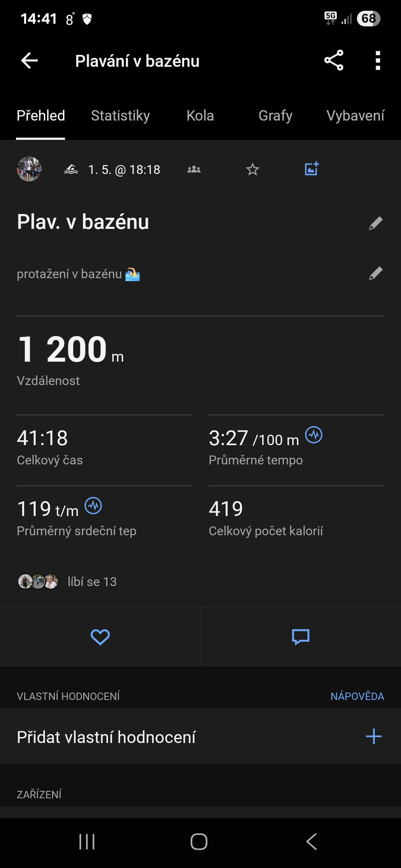This screenshot has width=401, height=868.
Task: Edit the description protažení v bazénu
Action: point(376,273)
